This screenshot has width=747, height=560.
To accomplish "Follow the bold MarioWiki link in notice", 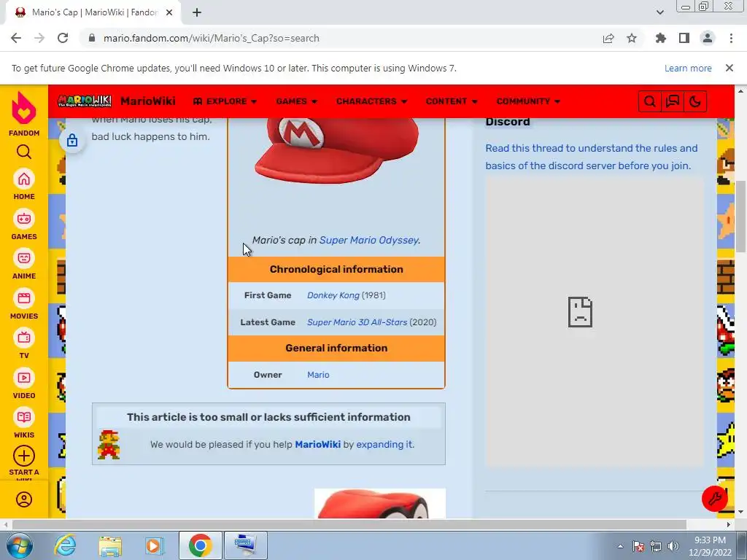I will pyautogui.click(x=318, y=444).
